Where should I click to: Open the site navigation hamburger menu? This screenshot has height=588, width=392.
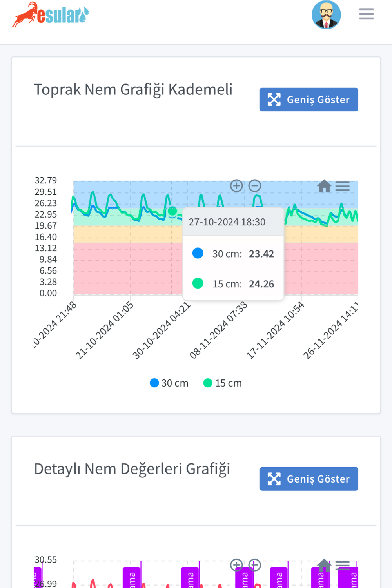(366, 14)
